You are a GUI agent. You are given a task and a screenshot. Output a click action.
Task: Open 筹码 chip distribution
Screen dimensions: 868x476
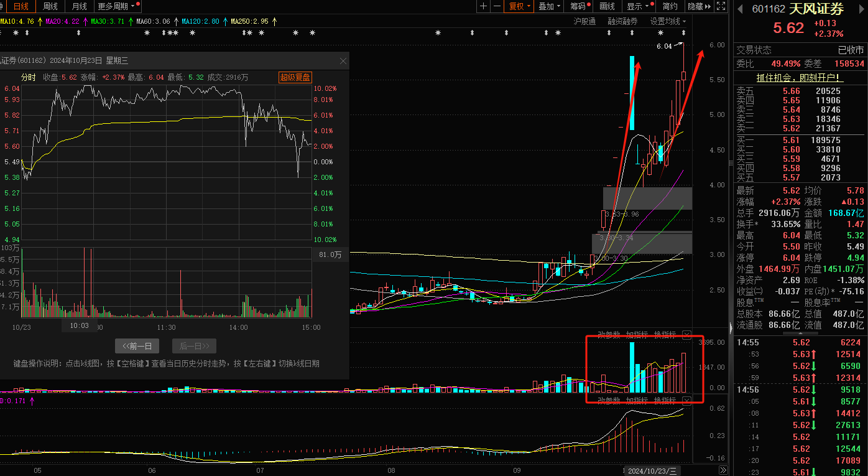coord(579,6)
